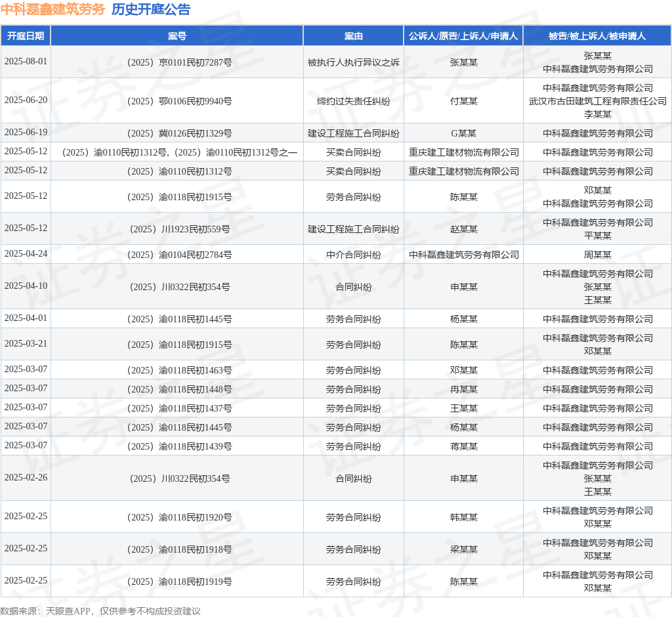The width and height of the screenshot is (672, 617).
Task: Click plaintiff 重庆建工建材物流有限公司 in first 买卖合同 row
Action: coord(464,152)
